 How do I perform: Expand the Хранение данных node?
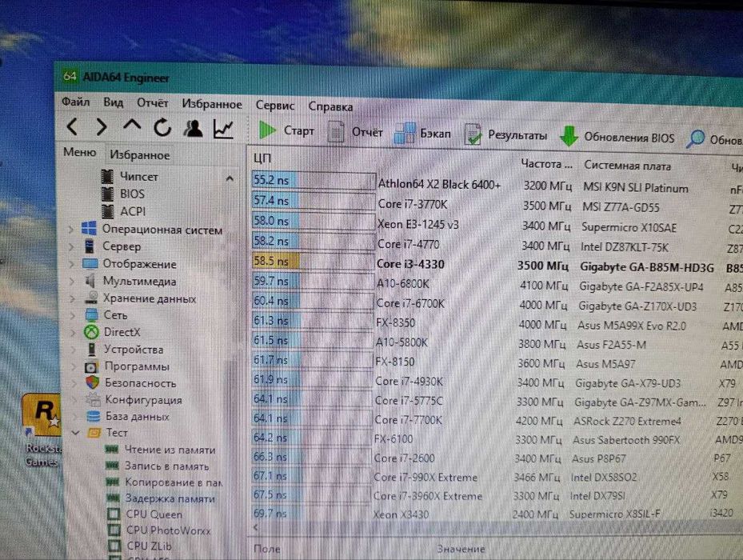click(x=73, y=298)
